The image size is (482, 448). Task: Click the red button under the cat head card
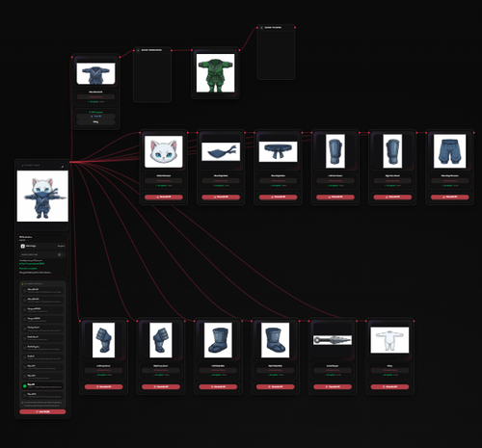pos(164,197)
